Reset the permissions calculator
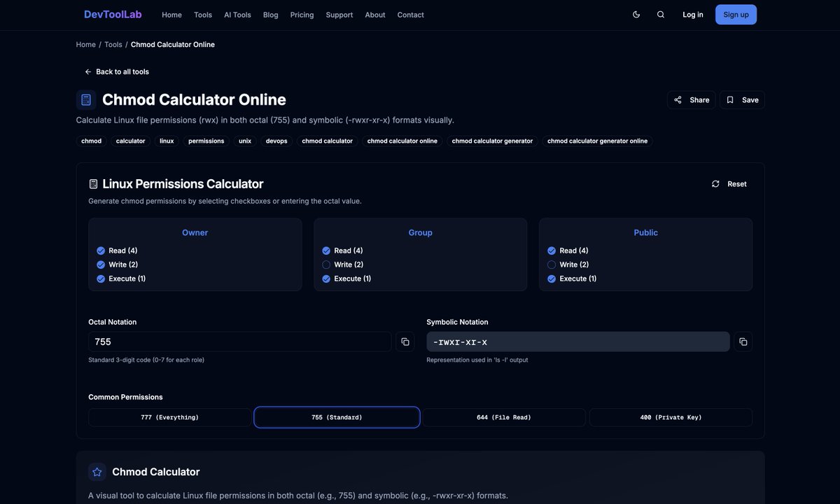Screen dimensions: 840x504 coord(729,184)
